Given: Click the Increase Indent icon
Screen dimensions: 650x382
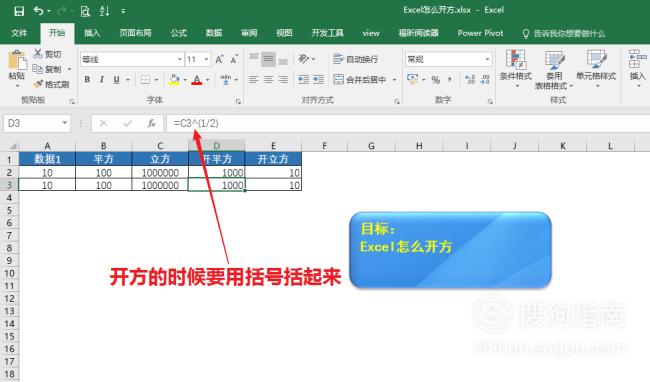Looking at the screenshot, I should coord(318,80).
